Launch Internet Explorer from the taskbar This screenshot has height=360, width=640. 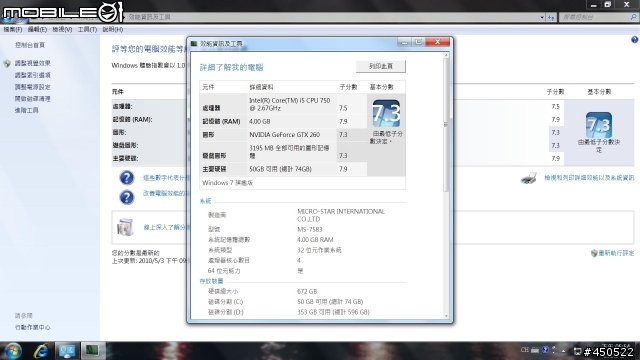[x=41, y=351]
